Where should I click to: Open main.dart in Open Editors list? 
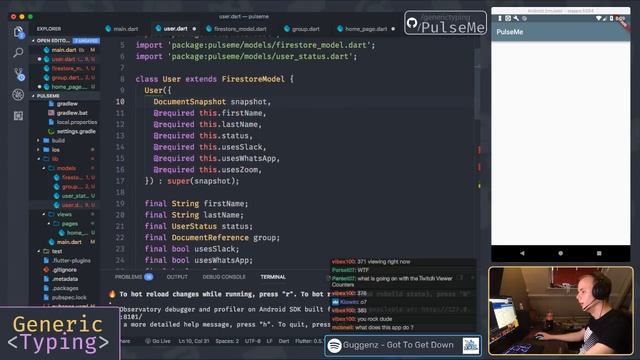pos(65,50)
